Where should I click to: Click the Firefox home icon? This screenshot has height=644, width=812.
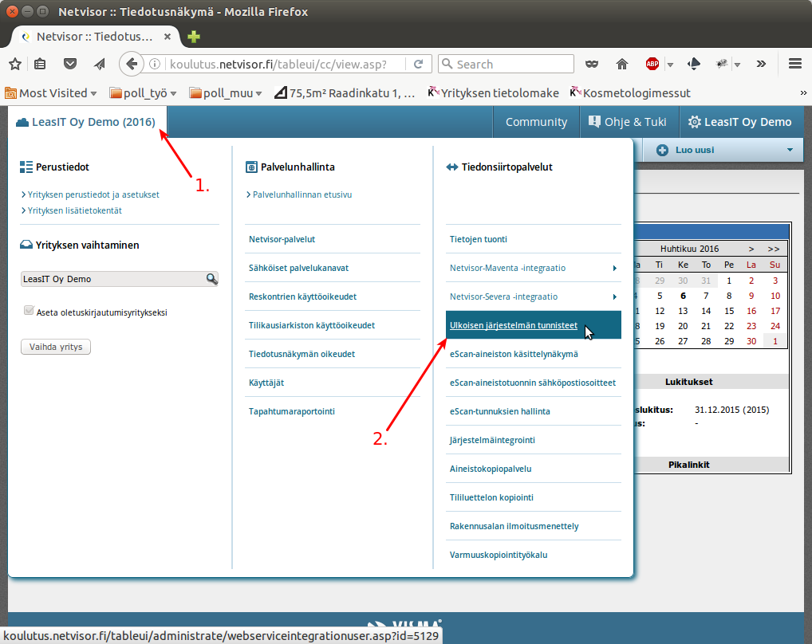(x=622, y=64)
